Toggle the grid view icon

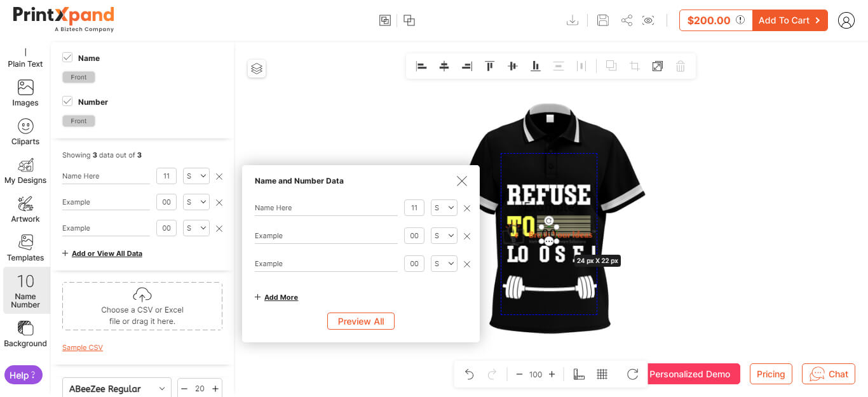pyautogui.click(x=602, y=374)
